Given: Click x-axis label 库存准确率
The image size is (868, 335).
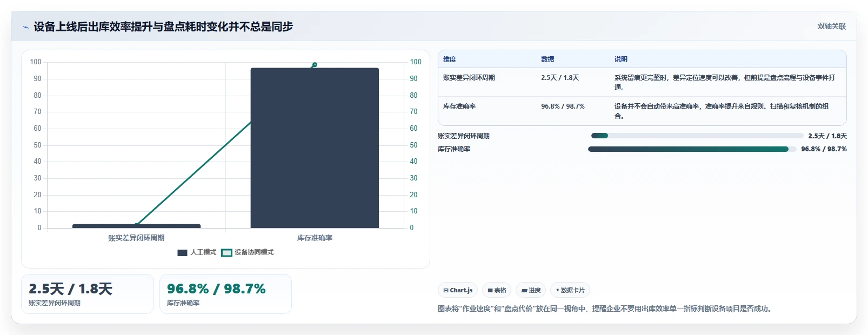Looking at the screenshot, I should click(x=315, y=238).
